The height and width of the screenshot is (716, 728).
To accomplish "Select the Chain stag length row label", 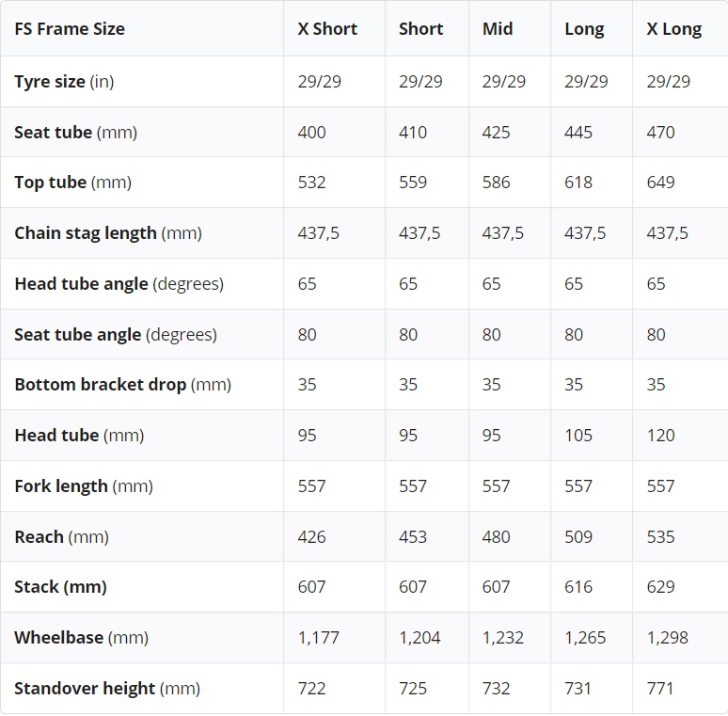I will tap(108, 233).
